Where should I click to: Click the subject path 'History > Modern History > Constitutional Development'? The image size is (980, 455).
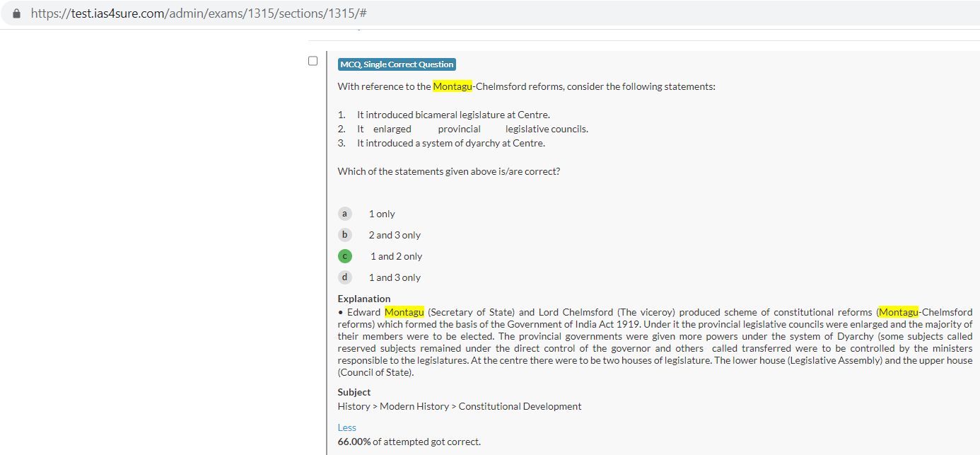click(460, 406)
